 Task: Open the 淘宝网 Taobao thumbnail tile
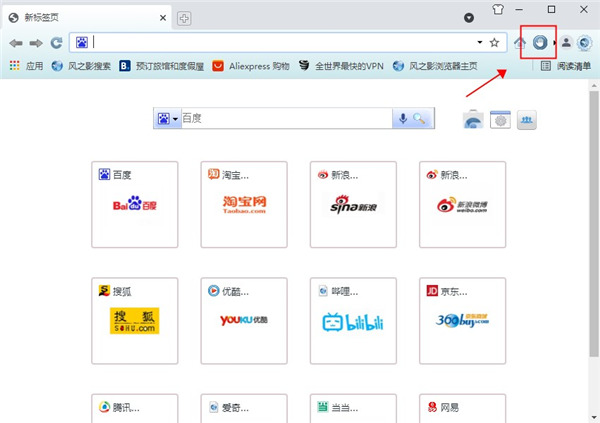point(244,204)
